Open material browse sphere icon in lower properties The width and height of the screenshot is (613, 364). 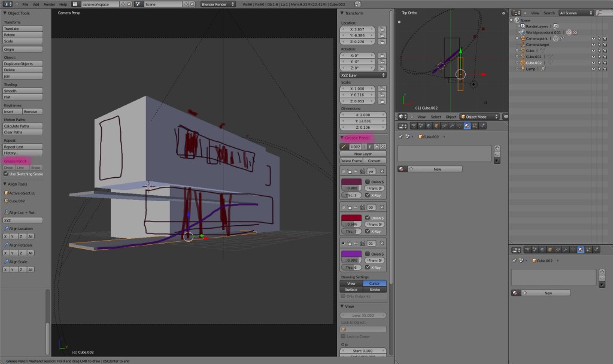click(516, 293)
